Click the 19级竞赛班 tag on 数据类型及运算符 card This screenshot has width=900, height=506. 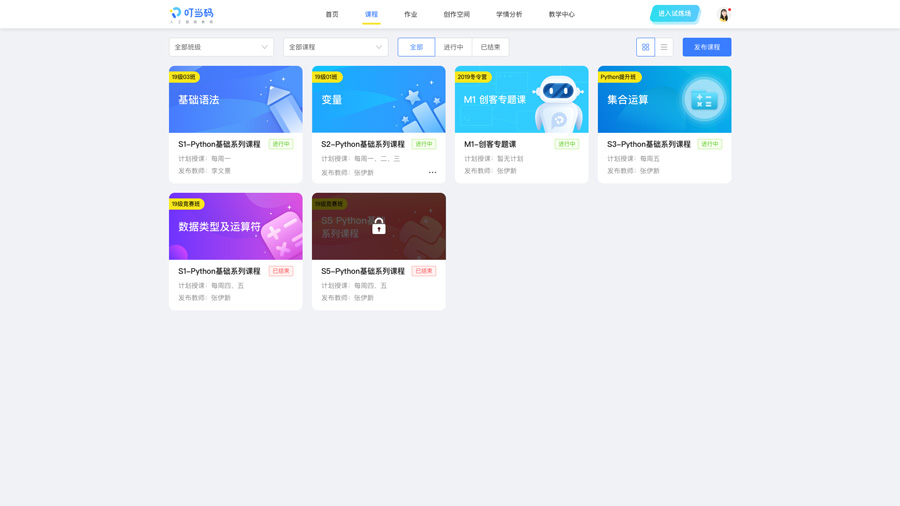click(186, 204)
